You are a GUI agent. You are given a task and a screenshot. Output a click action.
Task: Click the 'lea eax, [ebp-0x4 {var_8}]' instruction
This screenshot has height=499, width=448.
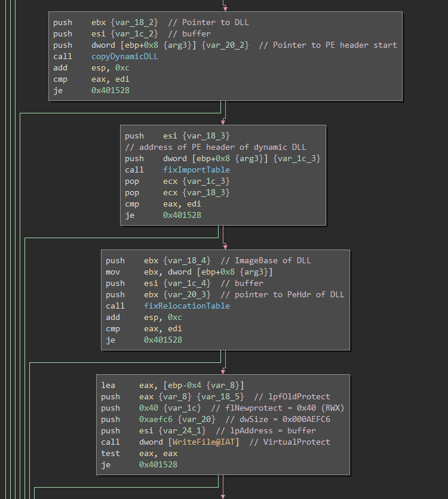coord(172,386)
